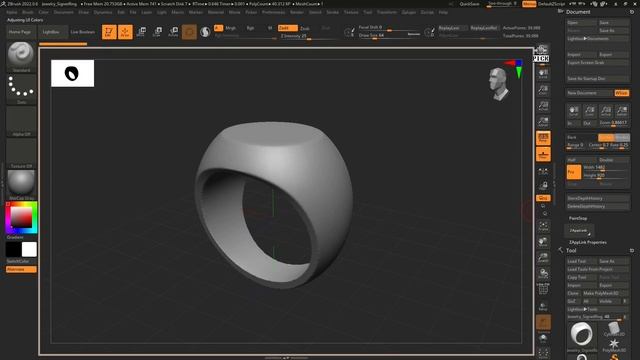Click Scroll icon in Document panel

(573, 111)
